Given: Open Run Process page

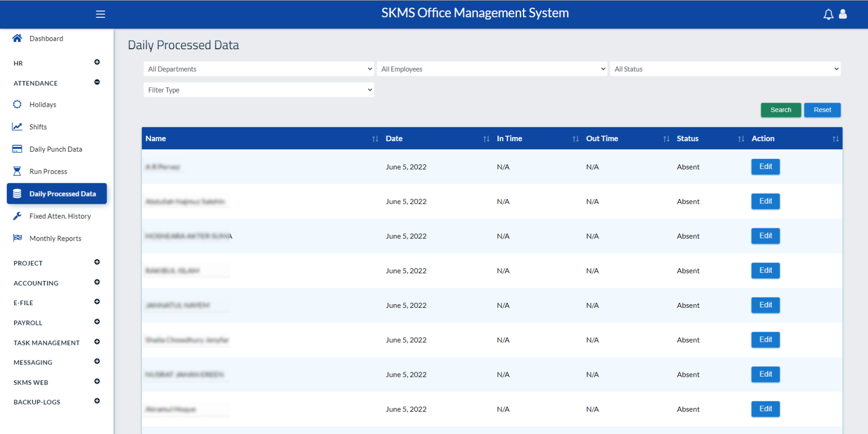Looking at the screenshot, I should click(x=48, y=171).
